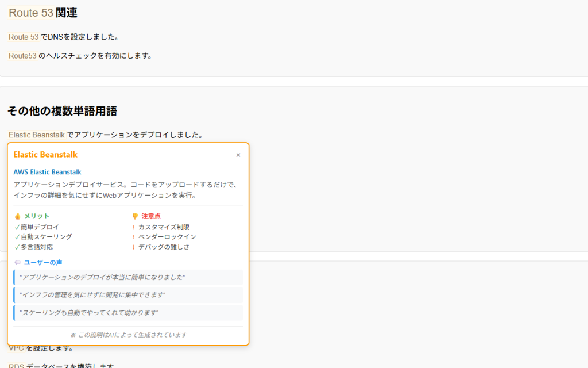The height and width of the screenshot is (368, 588).
Task: Click the highlighted Elastic Beanstalk term in the deploy sentence
Action: coord(37,135)
